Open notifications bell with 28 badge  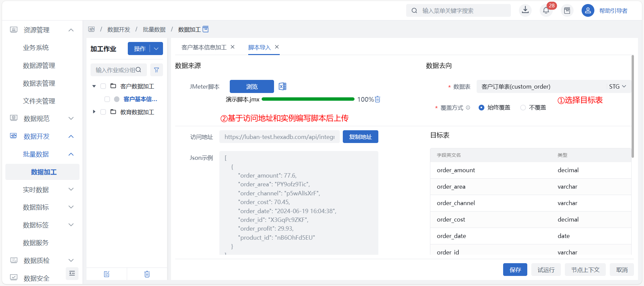click(546, 10)
